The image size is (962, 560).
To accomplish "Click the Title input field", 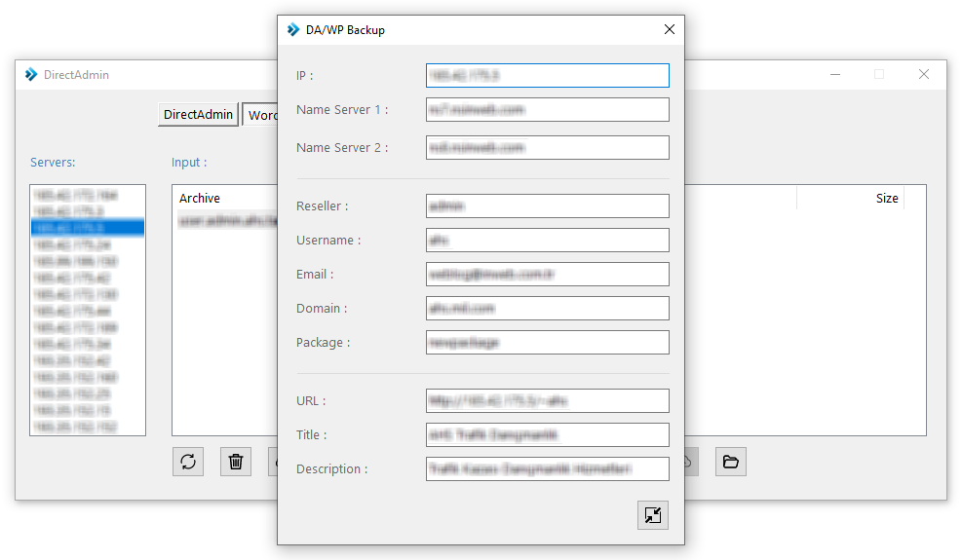I will coord(547,435).
